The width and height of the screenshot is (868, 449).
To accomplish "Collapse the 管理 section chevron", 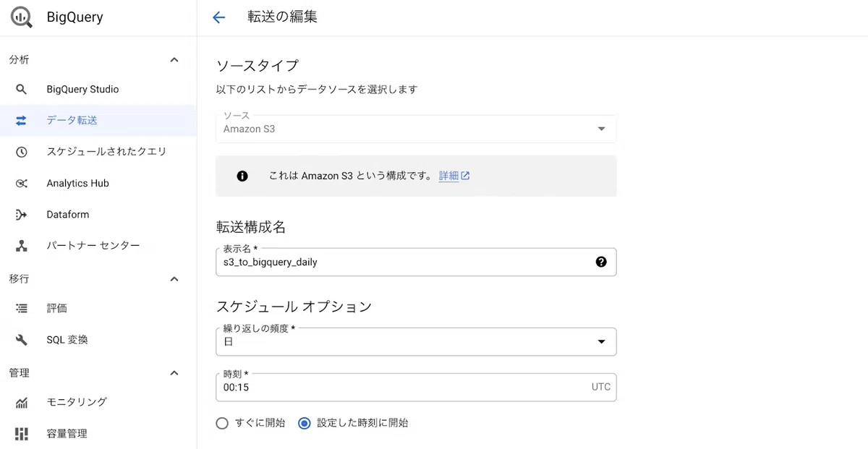I will coord(174,373).
